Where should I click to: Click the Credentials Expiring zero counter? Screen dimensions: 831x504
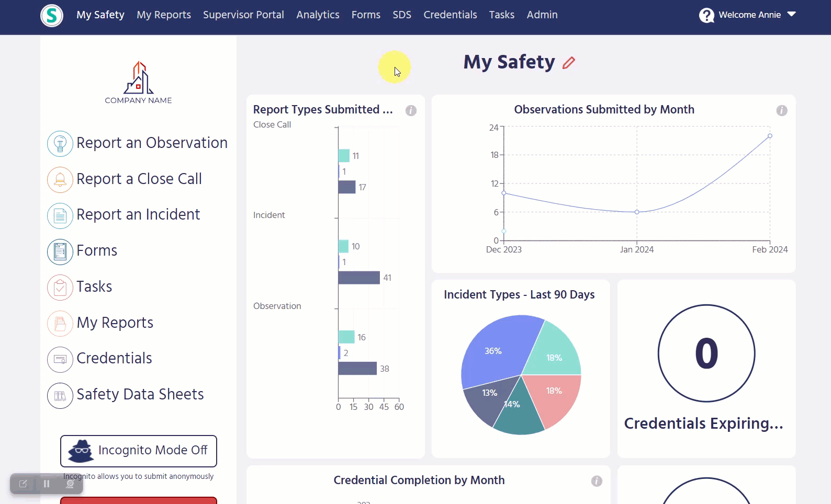coord(706,353)
